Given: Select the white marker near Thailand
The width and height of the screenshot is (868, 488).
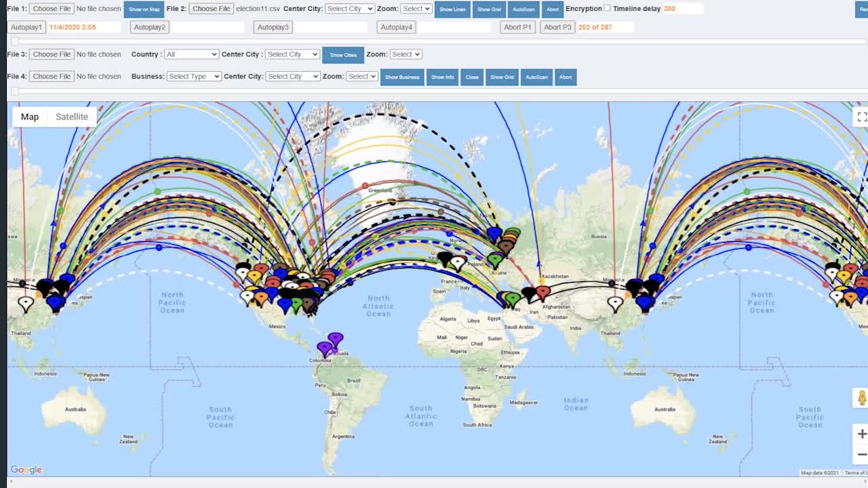Looking at the screenshot, I should (x=26, y=304).
